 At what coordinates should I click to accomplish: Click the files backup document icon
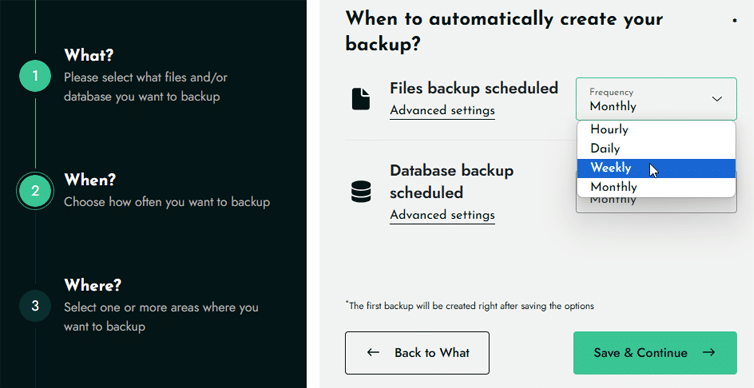pos(361,99)
